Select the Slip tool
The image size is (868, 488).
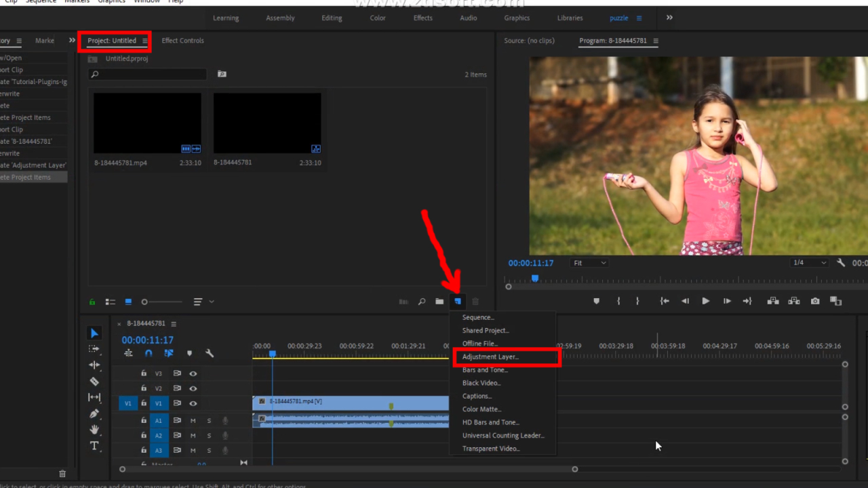coord(94,397)
